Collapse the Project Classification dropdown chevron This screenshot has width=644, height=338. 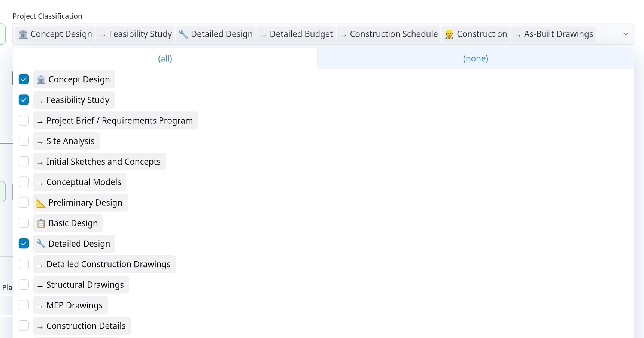pyautogui.click(x=626, y=34)
